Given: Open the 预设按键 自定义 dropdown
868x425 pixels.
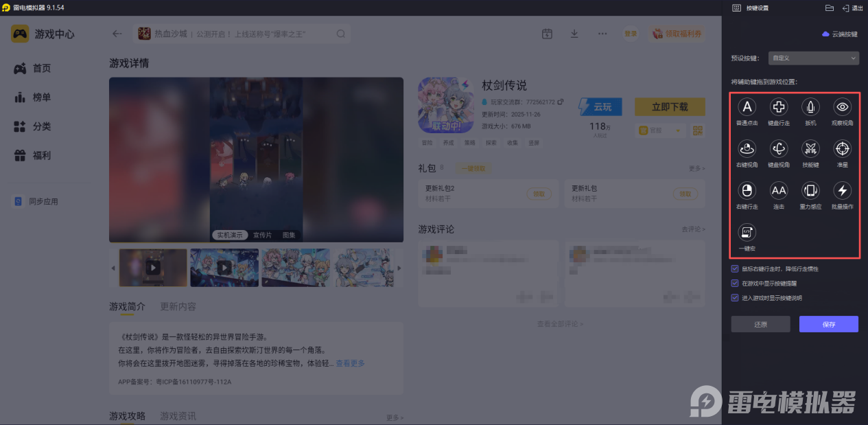Looking at the screenshot, I should pos(813,58).
